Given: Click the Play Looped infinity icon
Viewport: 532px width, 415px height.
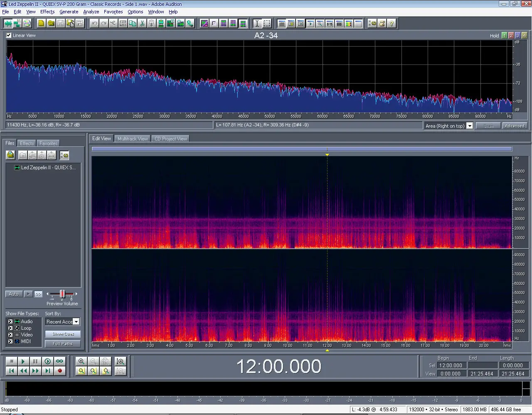Looking at the screenshot, I should pyautogui.click(x=60, y=361).
